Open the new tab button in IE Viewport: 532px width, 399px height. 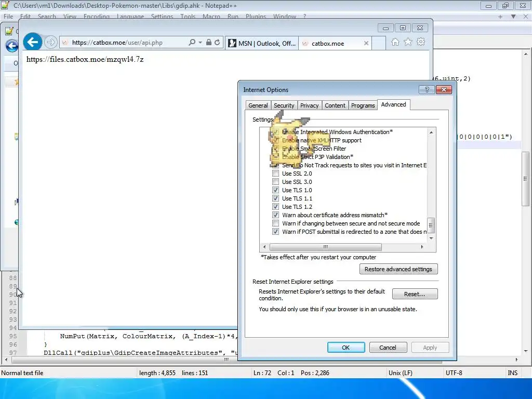379,44
